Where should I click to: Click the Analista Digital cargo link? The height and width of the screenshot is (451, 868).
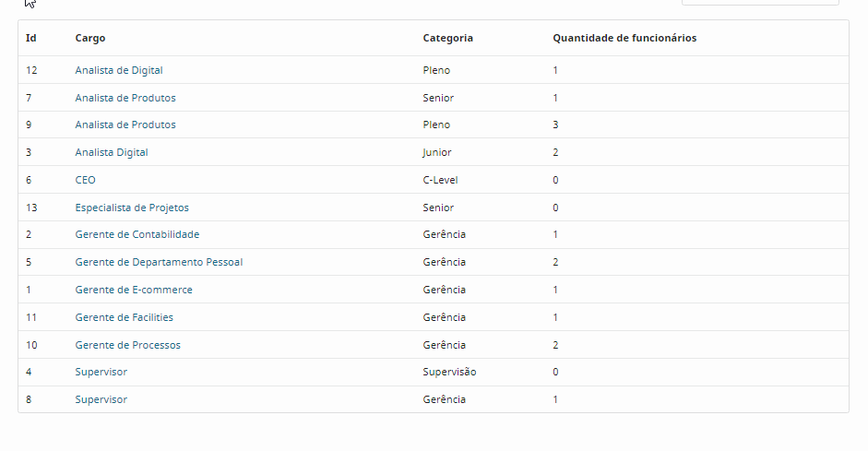click(x=112, y=152)
